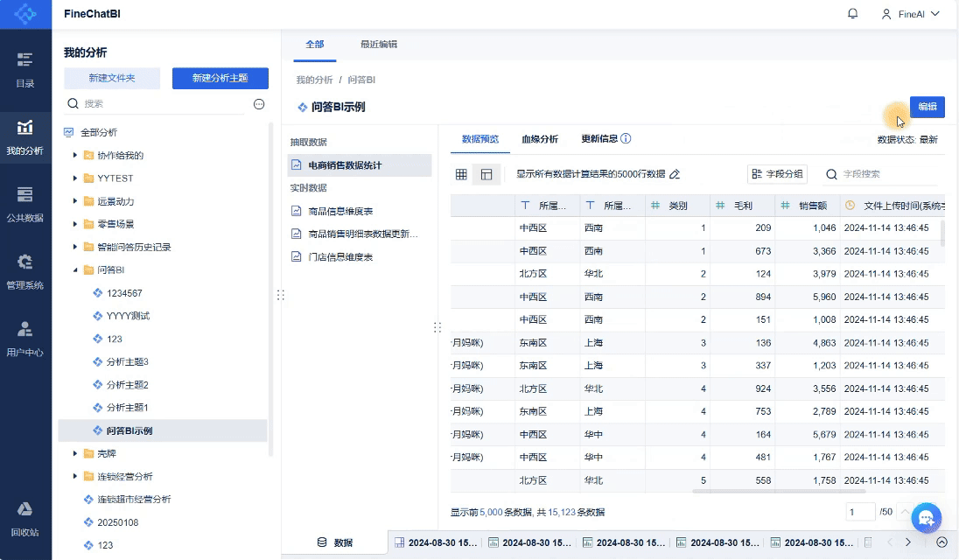This screenshot has width=959, height=560.
Task: Click the info icon next to 更新信息
Action: 626,138
